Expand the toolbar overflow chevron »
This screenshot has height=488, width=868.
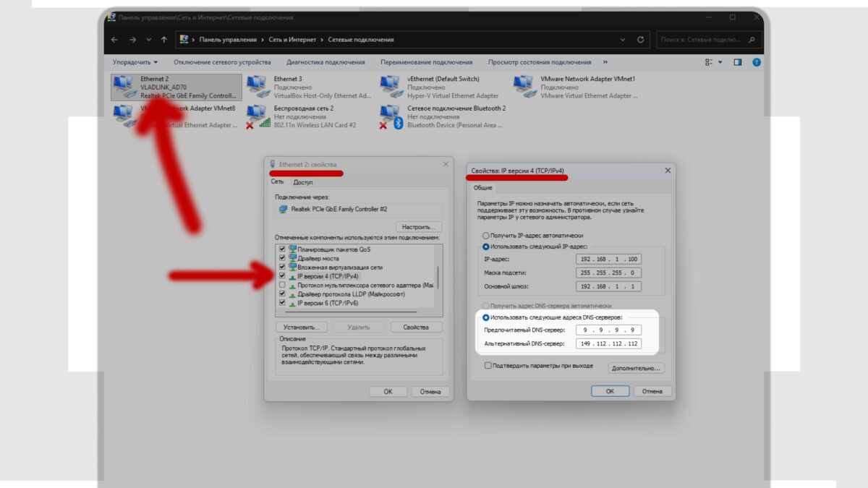coord(605,62)
